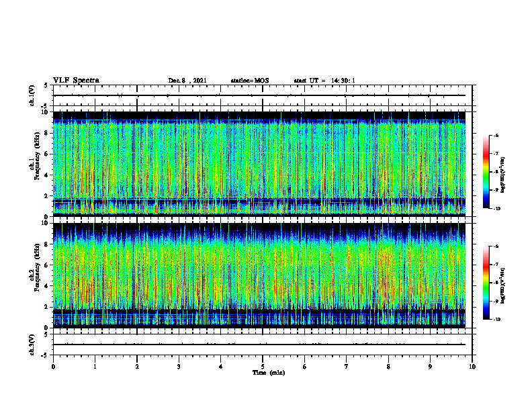
Task: Click x-axis tick label '7'
Action: (347, 367)
